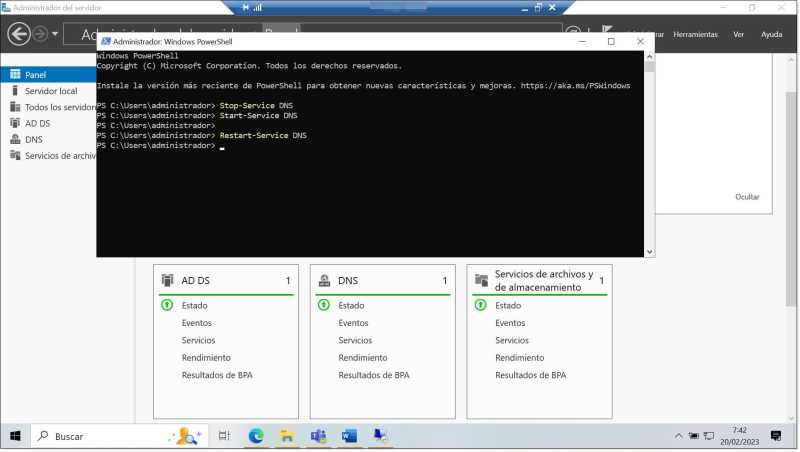The width and height of the screenshot is (800, 452).
Task: Click the DNS icon in sidebar
Action: pos(15,139)
